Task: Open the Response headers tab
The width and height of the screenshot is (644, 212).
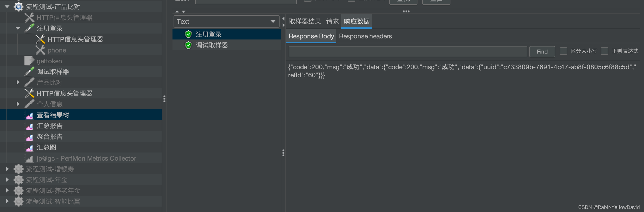Action: pyautogui.click(x=365, y=36)
